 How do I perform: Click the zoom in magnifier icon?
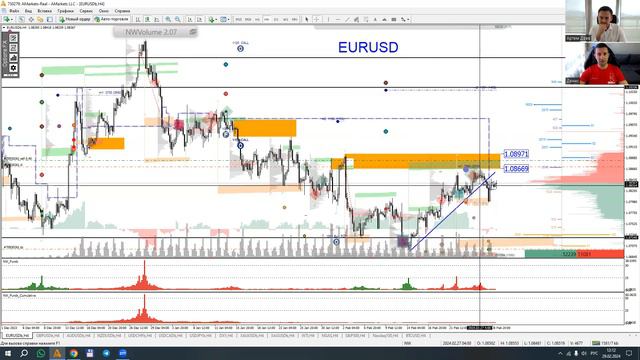[x=168, y=19]
